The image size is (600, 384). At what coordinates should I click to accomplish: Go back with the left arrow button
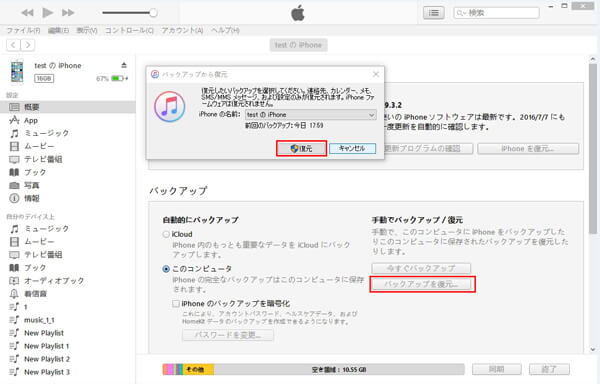coord(13,45)
